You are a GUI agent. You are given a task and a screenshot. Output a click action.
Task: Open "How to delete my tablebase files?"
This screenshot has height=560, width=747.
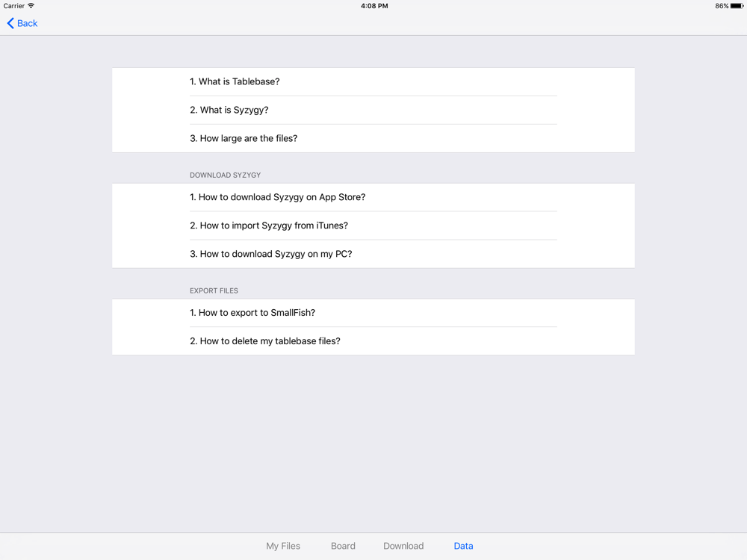click(x=373, y=341)
